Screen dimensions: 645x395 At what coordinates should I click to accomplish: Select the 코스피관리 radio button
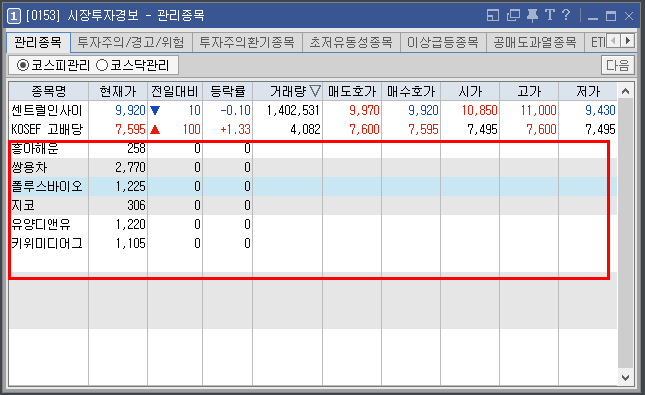23,65
